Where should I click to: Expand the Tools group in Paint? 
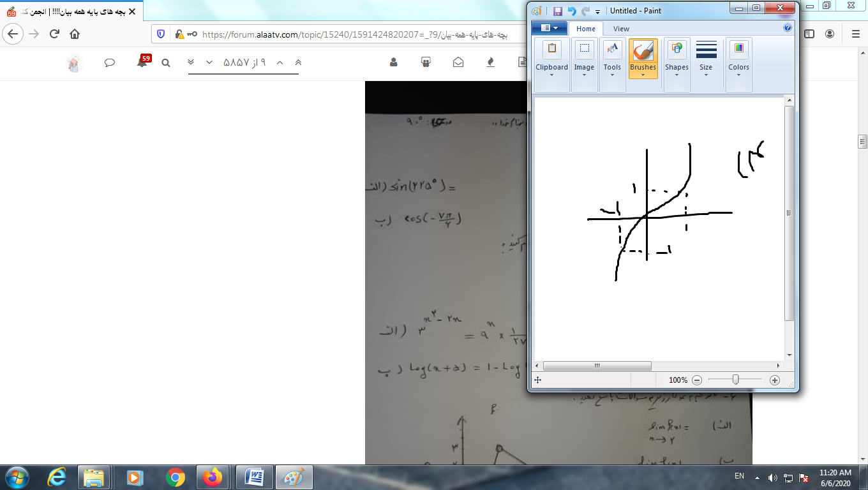pos(612,65)
